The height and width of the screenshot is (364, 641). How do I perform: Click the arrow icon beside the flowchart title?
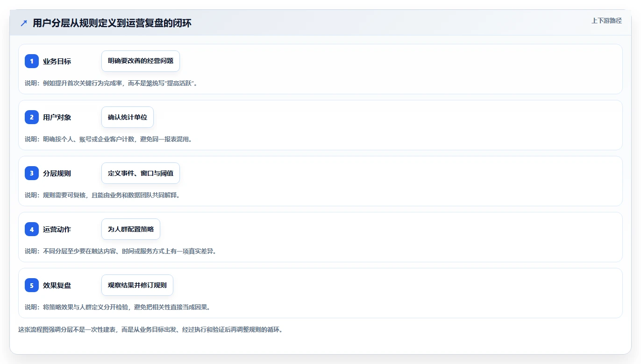(23, 23)
